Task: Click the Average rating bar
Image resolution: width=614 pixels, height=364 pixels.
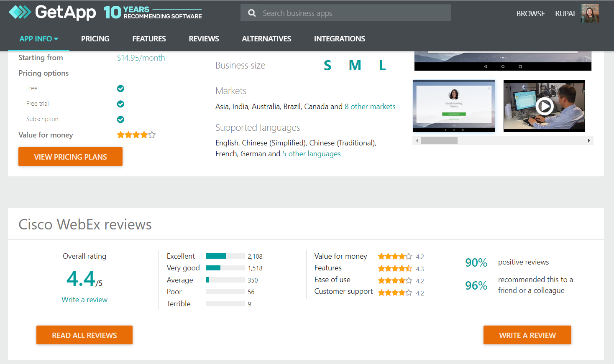Action: 225,280
